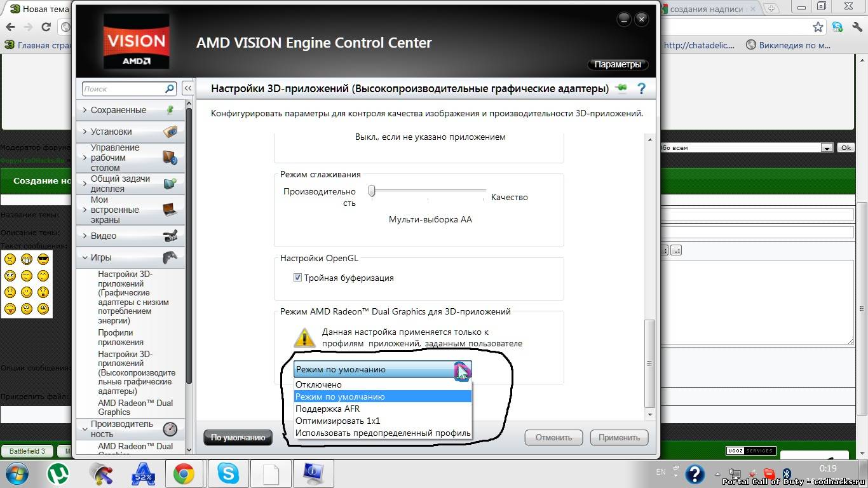Open Профили приложения item
The width and height of the screenshot is (868, 488).
pos(121,337)
